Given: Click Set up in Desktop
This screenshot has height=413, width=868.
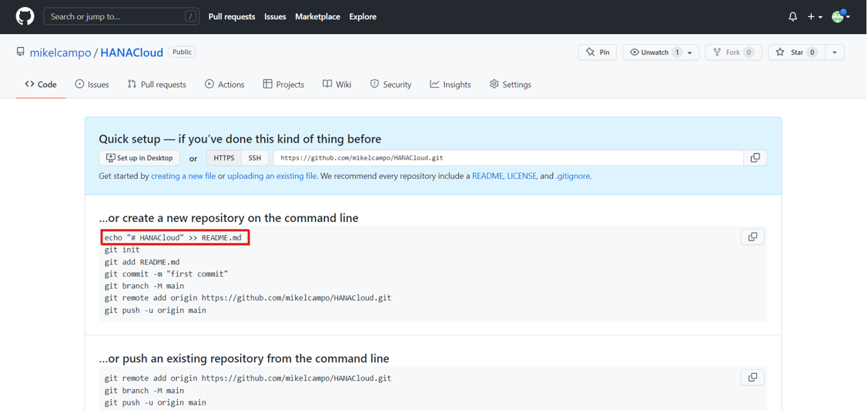Looking at the screenshot, I should 139,158.
